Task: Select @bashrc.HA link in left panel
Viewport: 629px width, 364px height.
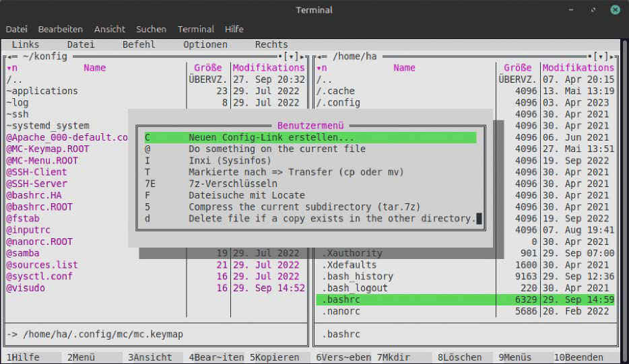Action: 34,196
